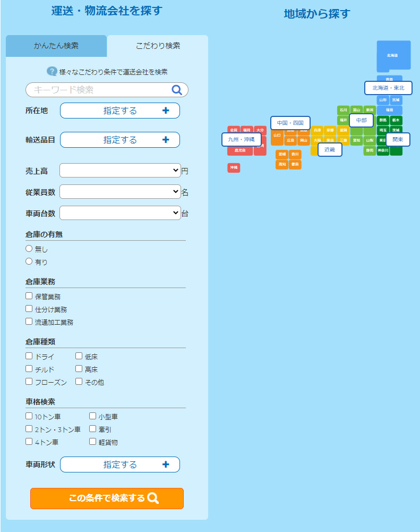This screenshot has height=532, width=420.
Task: Select the 関東 region label
Action: click(398, 139)
